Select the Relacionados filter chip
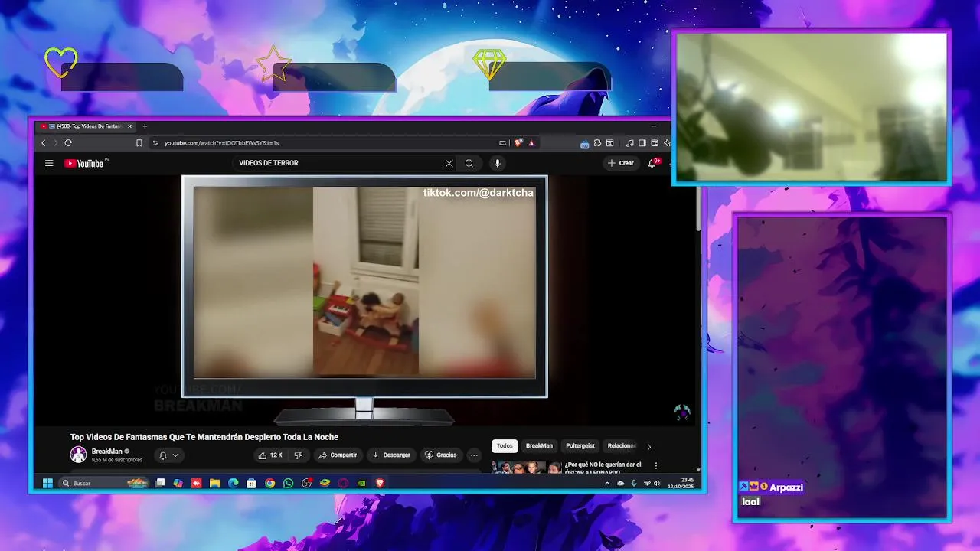 [622, 446]
